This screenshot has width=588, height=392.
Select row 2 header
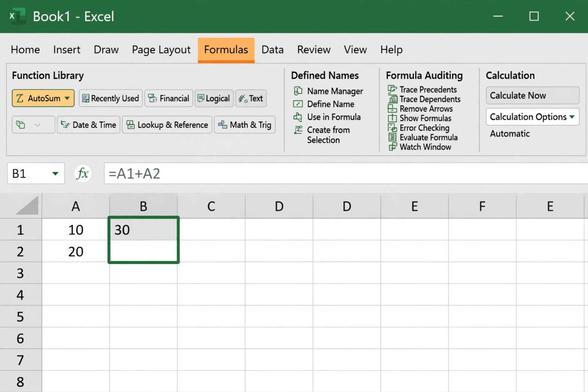click(20, 251)
